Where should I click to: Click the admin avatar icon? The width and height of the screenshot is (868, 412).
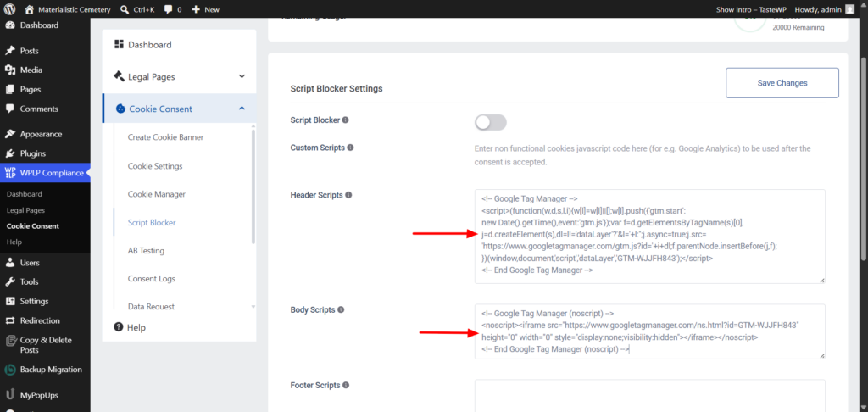(849, 9)
